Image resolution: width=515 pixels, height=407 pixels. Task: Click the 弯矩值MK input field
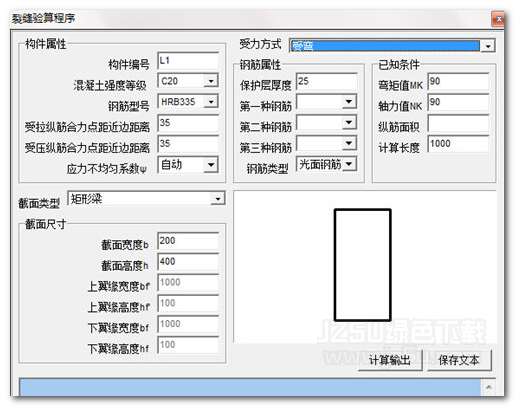tap(458, 81)
